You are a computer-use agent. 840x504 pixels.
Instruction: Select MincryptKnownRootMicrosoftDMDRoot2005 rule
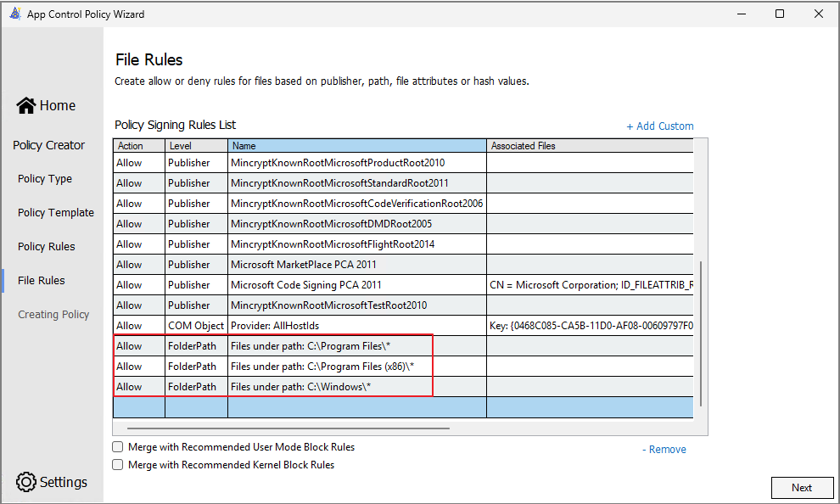coord(357,224)
